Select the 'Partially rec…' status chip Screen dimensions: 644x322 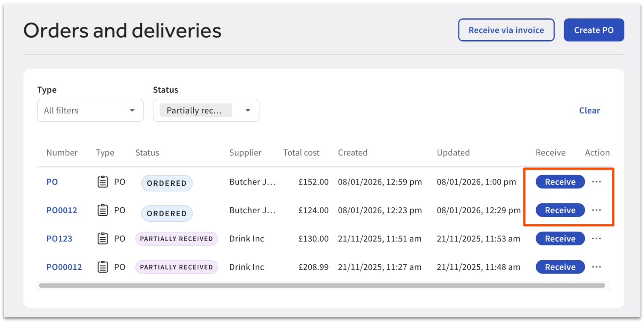click(x=195, y=110)
